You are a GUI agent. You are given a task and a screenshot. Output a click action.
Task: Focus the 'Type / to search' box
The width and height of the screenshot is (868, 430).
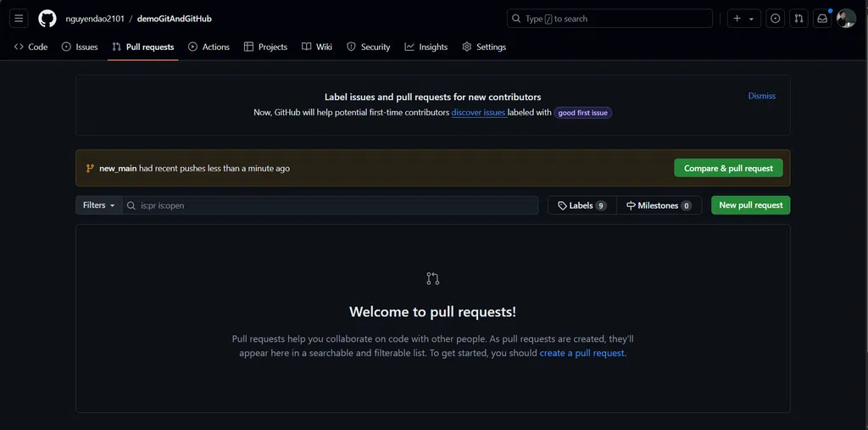tap(609, 19)
